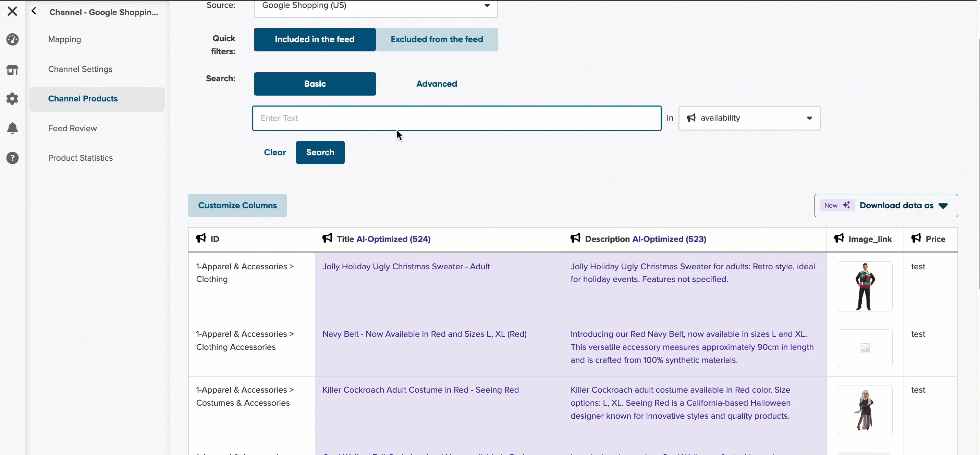The height and width of the screenshot is (455, 980).
Task: Click the Clear link
Action: pos(275,152)
